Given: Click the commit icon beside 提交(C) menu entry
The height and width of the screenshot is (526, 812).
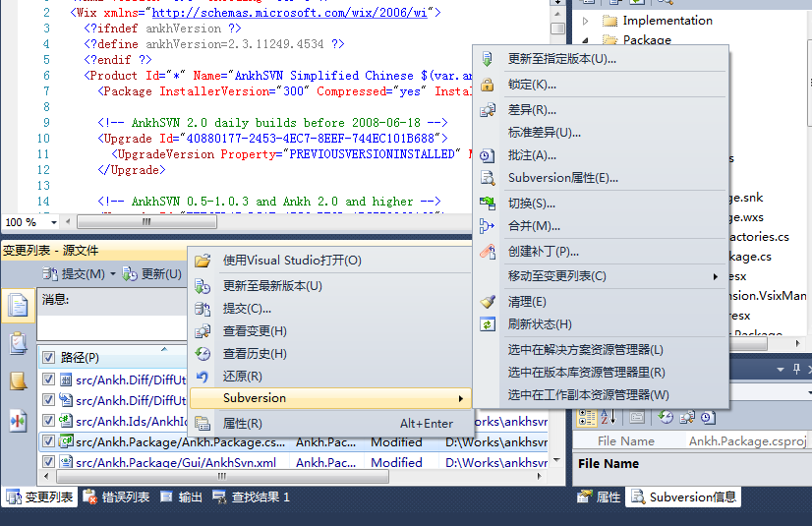Looking at the screenshot, I should tap(203, 309).
